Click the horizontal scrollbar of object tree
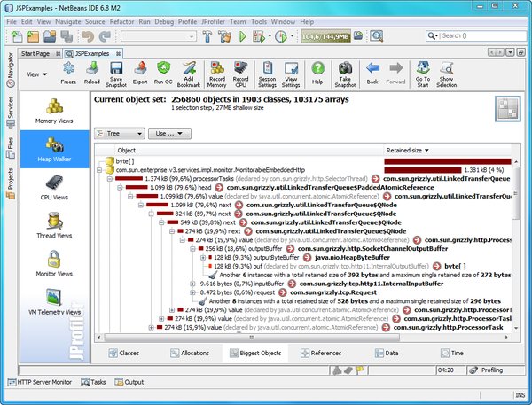Viewport: 532px width, 405px height. 252,337
